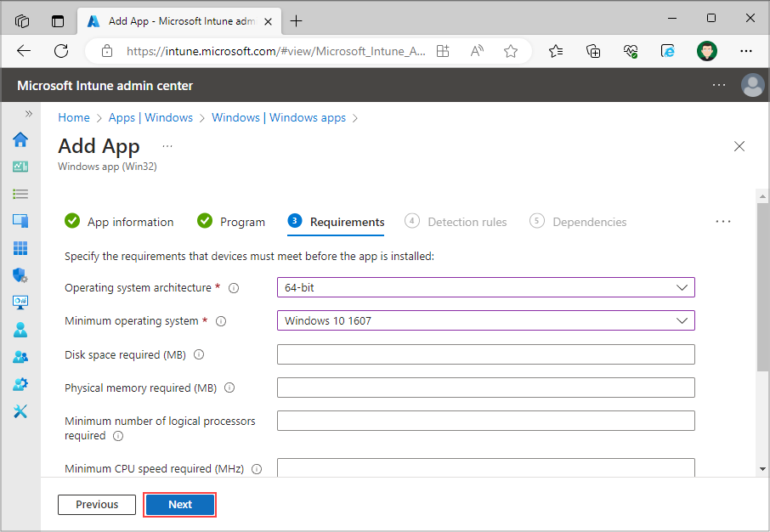
Task: Click the vertical scrollbar thumb
Action: (762, 287)
